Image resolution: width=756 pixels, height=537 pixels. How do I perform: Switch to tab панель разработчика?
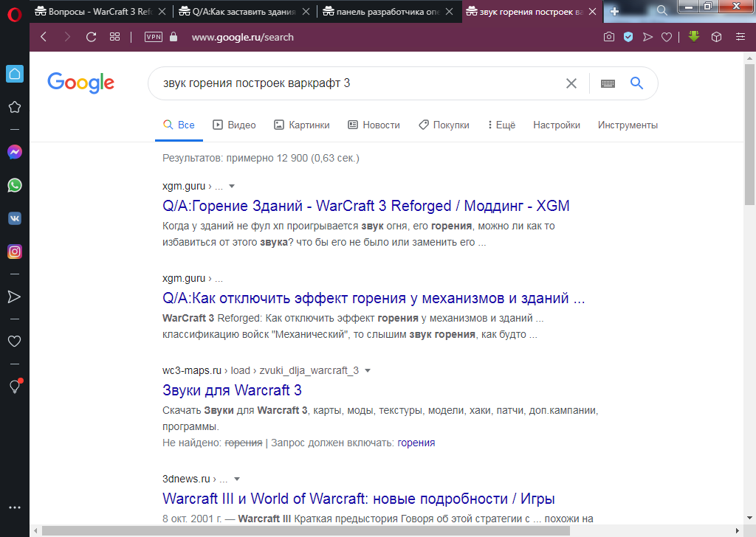click(x=382, y=12)
